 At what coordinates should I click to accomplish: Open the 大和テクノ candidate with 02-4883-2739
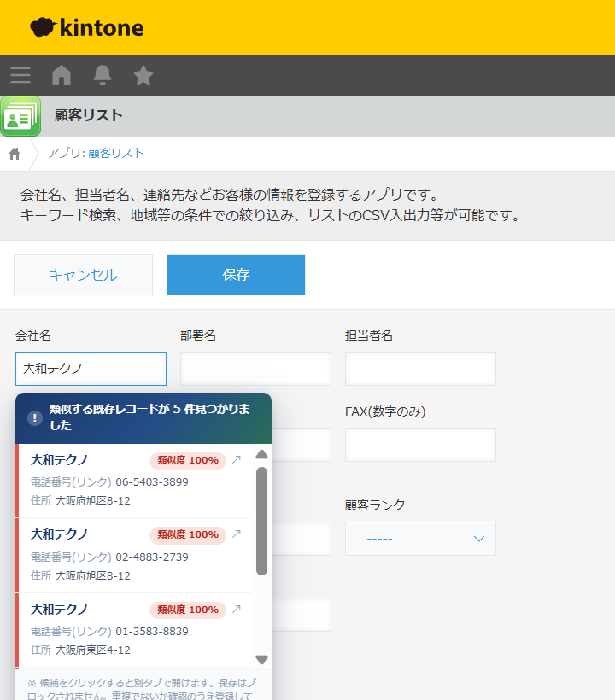134,556
